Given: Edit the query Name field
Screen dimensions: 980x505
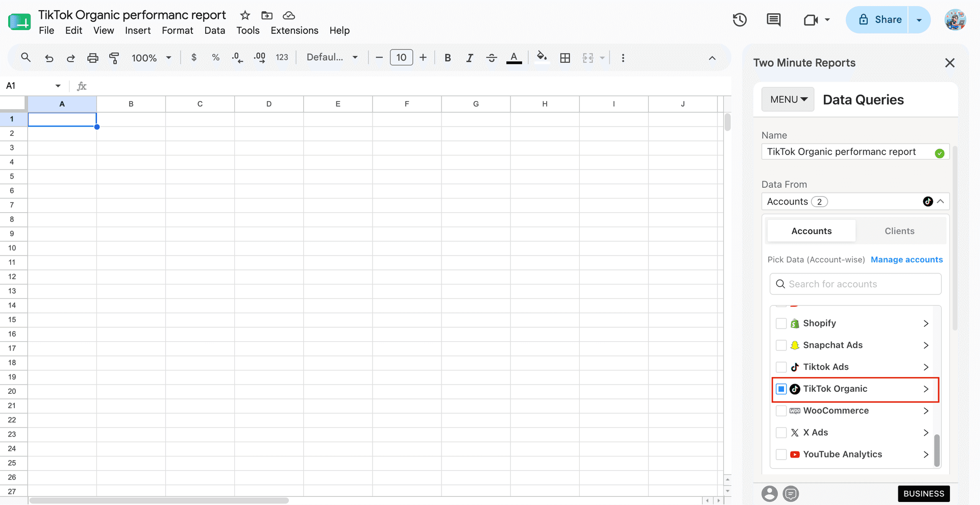Looking at the screenshot, I should [855, 152].
